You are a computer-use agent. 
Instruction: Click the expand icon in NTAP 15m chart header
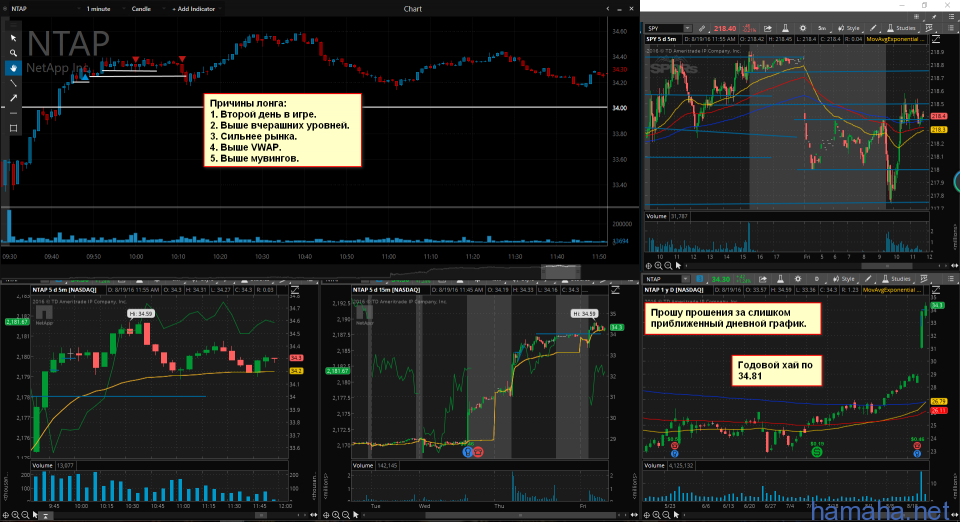tap(615, 290)
